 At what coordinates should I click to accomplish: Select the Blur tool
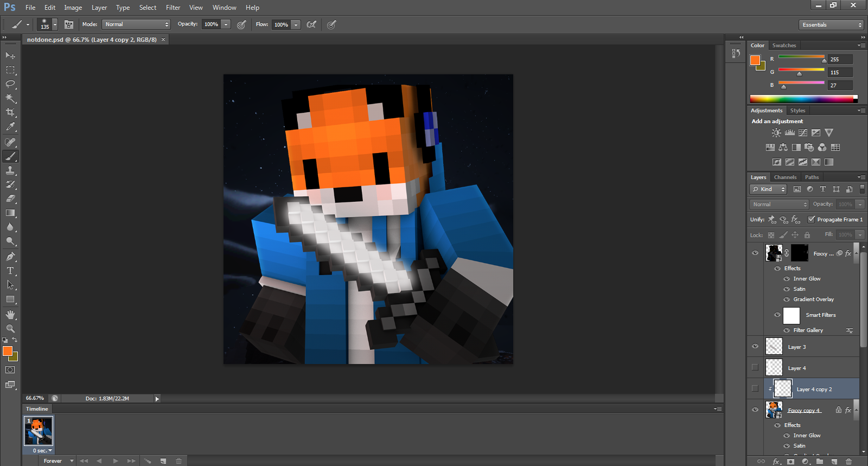(10, 227)
